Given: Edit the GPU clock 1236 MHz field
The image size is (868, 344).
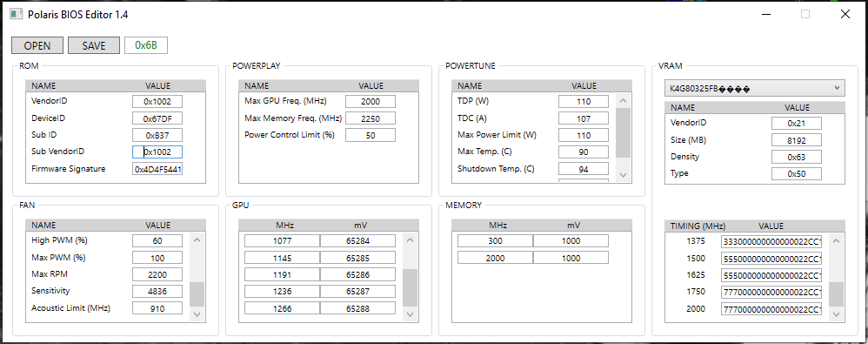Looking at the screenshot, I should (283, 292).
